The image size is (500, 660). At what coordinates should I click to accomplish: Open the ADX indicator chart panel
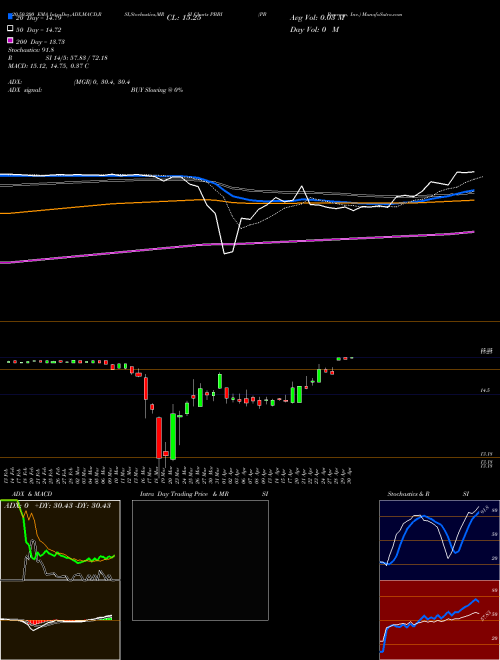(x=60, y=540)
